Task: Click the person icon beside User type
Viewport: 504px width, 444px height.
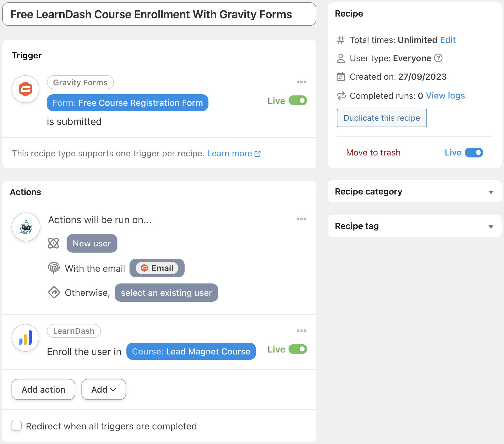Action: click(x=341, y=58)
